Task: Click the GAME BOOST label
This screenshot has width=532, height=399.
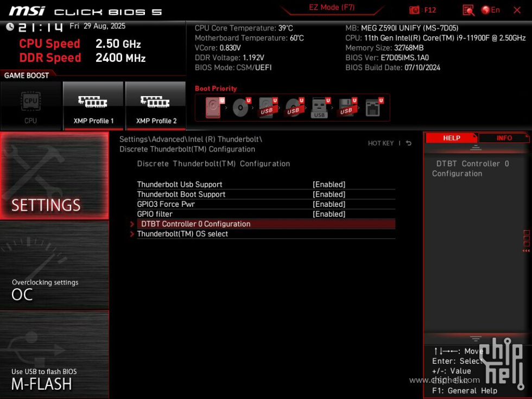Action: (27, 75)
